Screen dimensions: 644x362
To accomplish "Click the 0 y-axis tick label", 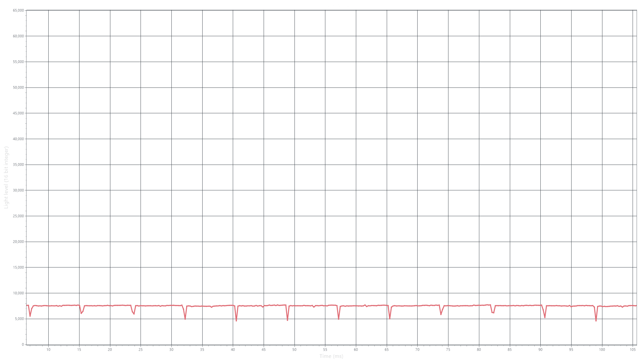I will pos(23,344).
